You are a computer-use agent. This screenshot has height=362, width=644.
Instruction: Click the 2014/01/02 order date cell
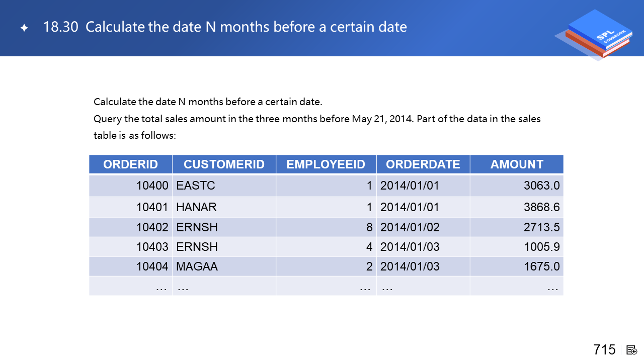(410, 227)
